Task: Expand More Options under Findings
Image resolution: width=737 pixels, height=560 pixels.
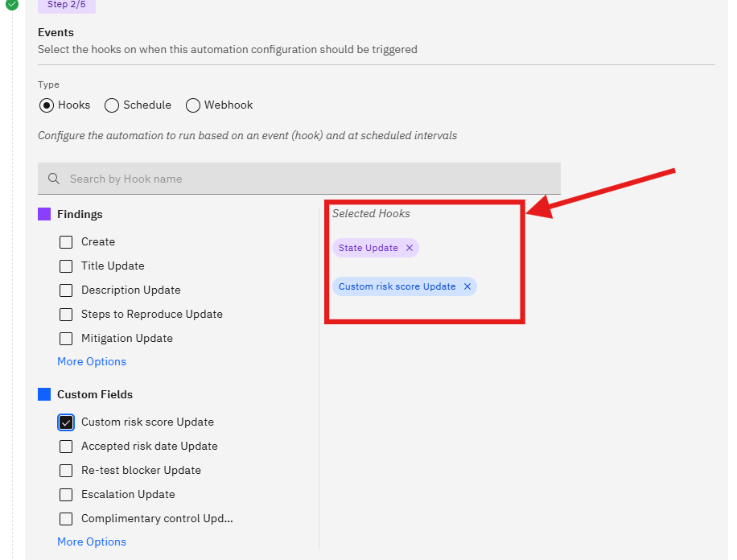Action: pos(92,361)
